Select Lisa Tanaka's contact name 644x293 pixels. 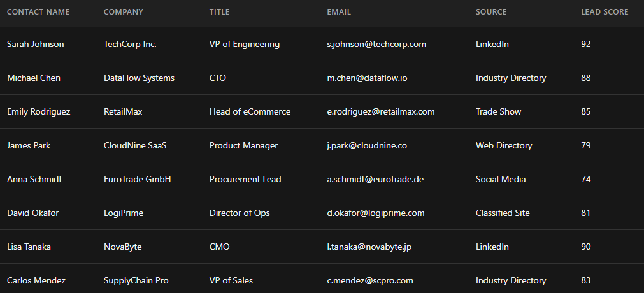[29, 247]
